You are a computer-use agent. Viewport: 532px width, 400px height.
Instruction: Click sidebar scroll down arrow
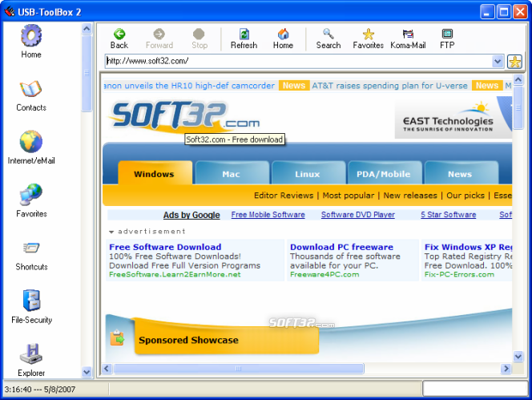tap(87, 372)
